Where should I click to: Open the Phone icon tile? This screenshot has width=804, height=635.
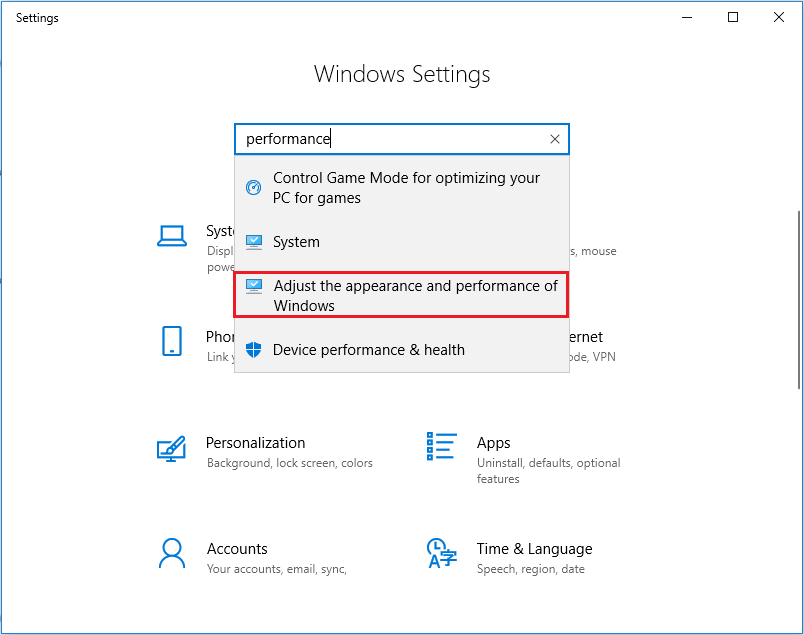pos(172,341)
